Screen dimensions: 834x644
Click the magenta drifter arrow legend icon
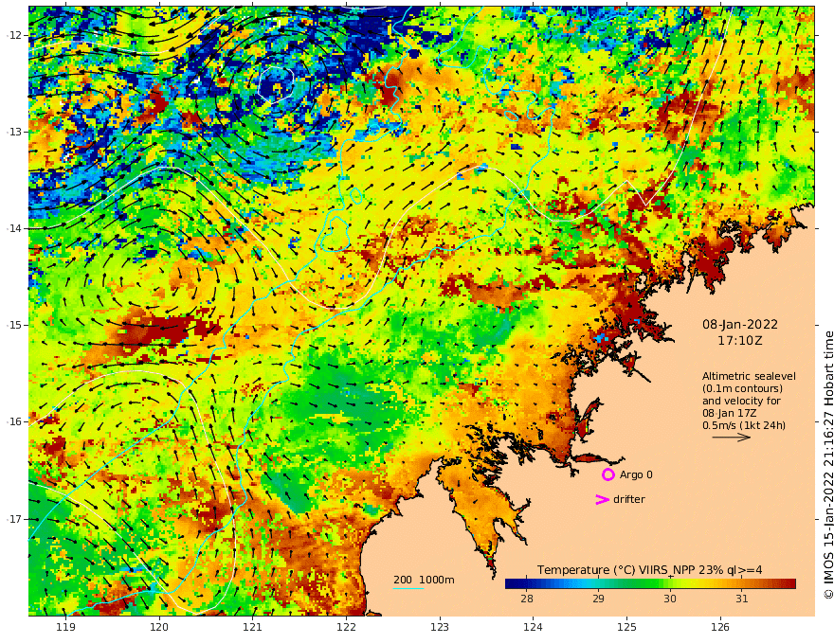click(602, 499)
